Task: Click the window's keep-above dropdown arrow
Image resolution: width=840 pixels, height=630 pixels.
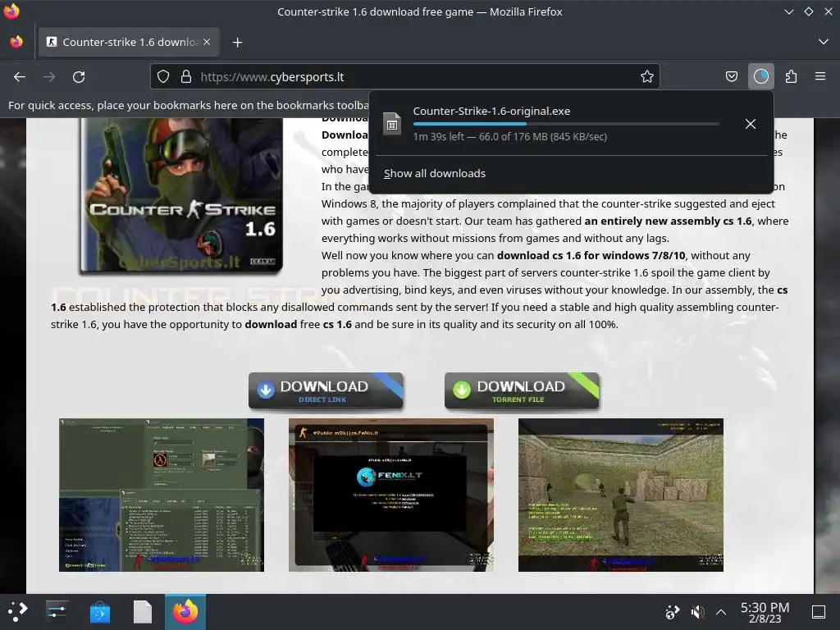Action: (x=788, y=11)
